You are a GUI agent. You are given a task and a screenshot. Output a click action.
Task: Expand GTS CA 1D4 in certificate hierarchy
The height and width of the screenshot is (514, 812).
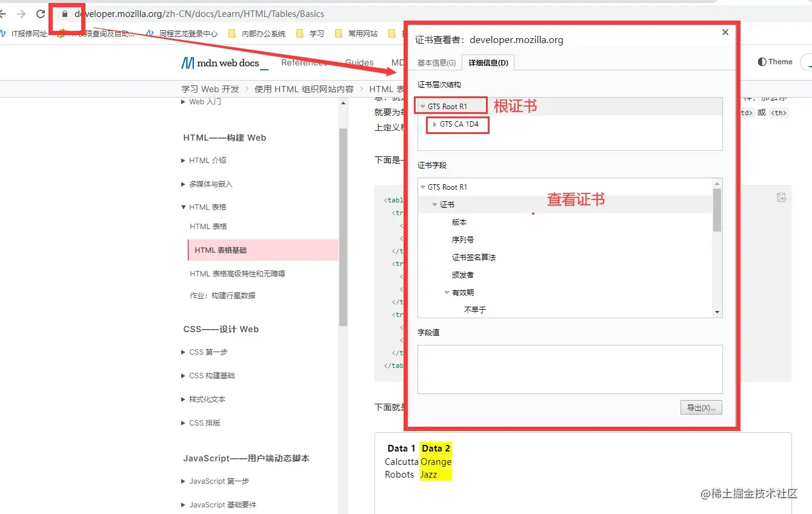(x=434, y=124)
